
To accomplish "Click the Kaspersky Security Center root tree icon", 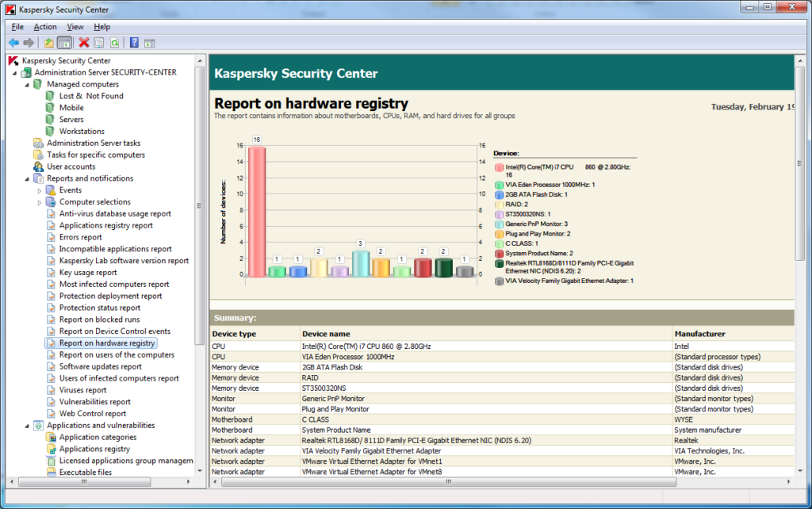I will coord(13,60).
